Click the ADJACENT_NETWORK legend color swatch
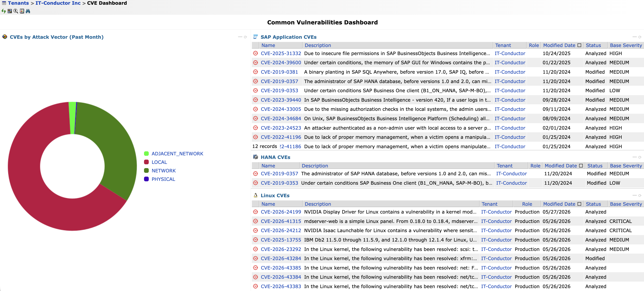The width and height of the screenshot is (644, 291). [x=146, y=154]
